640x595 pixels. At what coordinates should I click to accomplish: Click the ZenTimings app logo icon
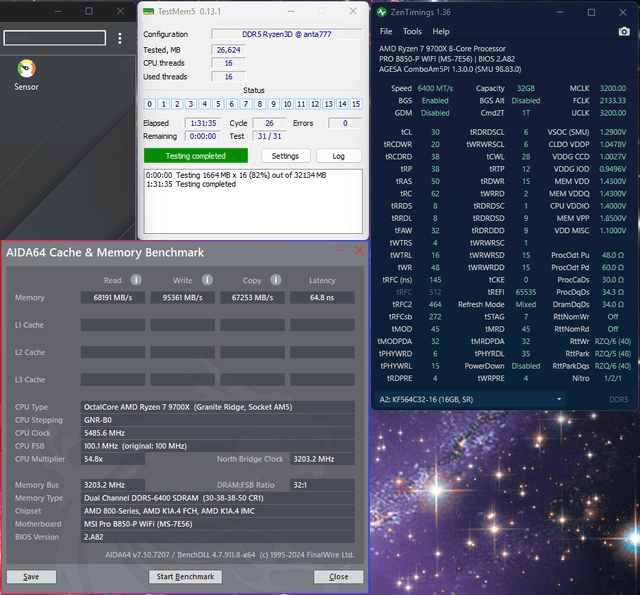tap(384, 12)
